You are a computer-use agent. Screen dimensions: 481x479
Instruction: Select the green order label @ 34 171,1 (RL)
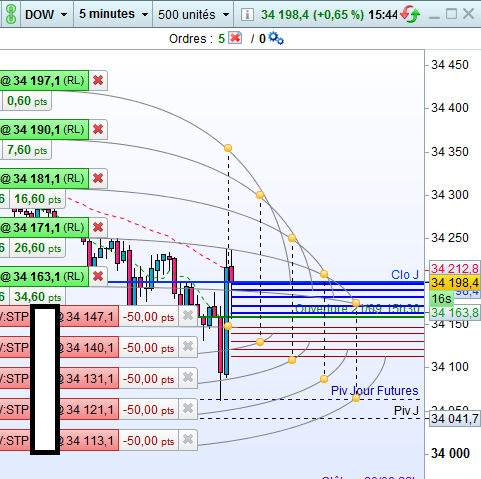click(44, 227)
